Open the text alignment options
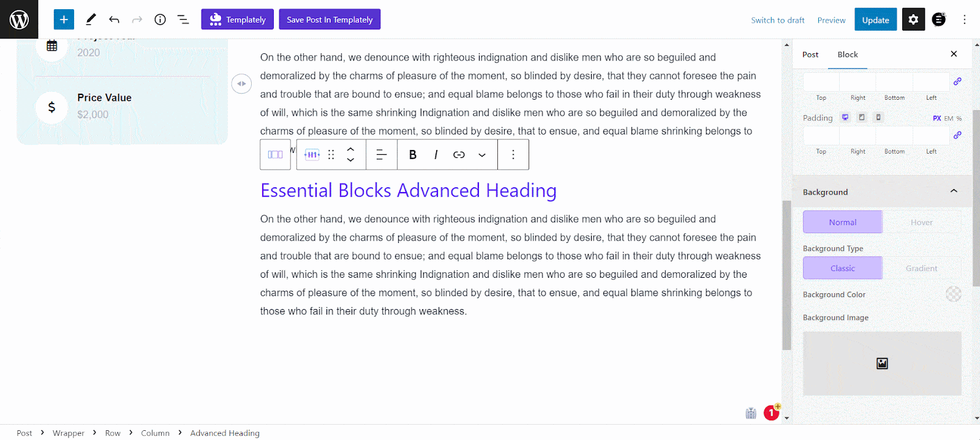This screenshot has width=980, height=440. click(381, 155)
